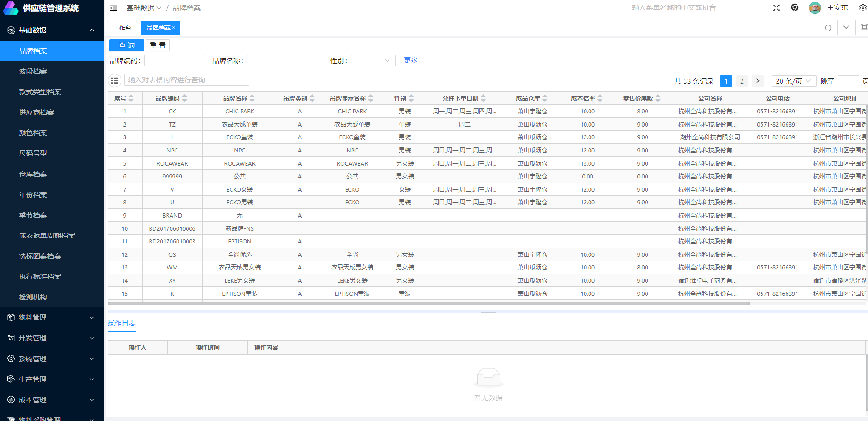Click the 查询 search button
868x421 pixels.
[126, 46]
